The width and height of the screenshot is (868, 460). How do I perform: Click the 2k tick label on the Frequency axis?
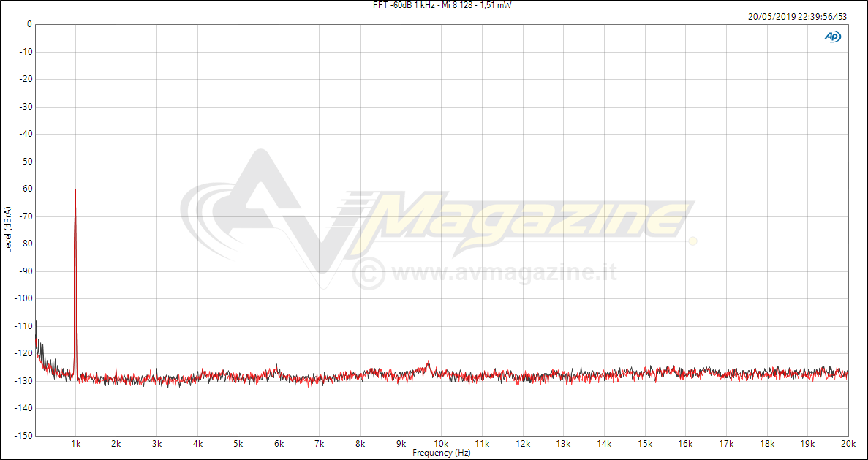pos(116,444)
